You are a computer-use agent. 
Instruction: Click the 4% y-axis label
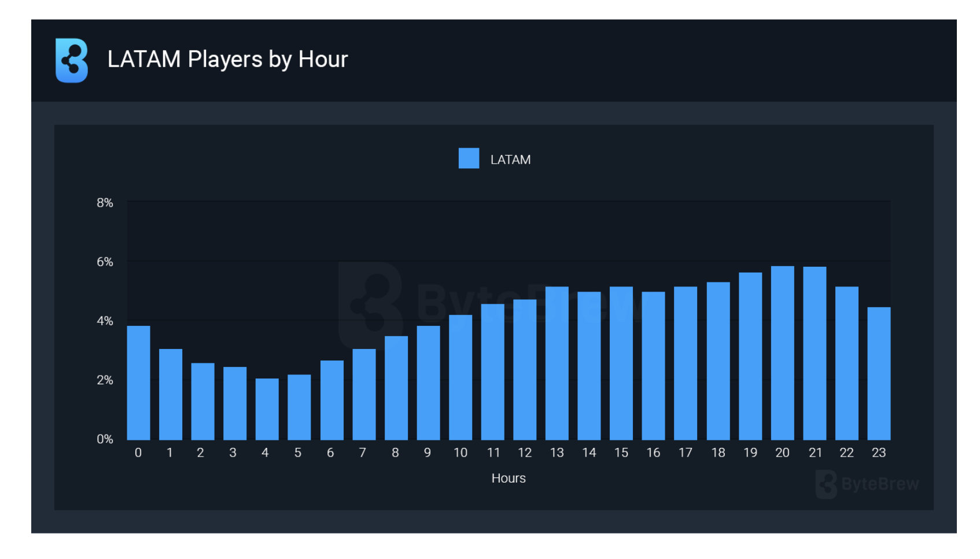tap(105, 321)
